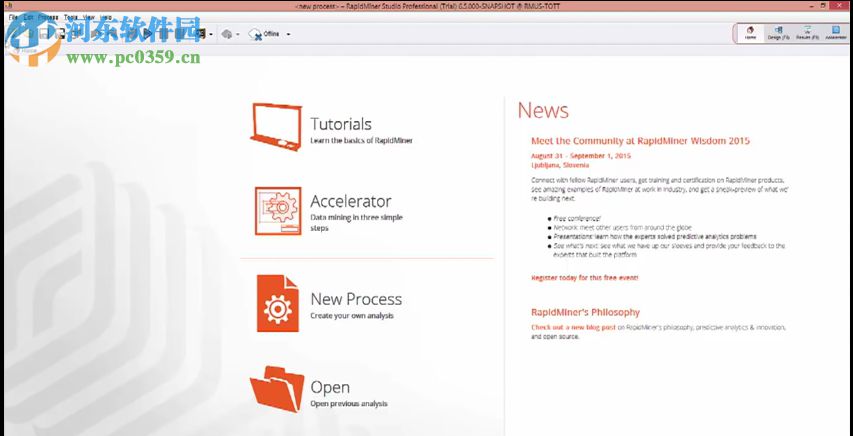The height and width of the screenshot is (436, 853).
Task: Launch the Accelerator gear blueprint icon
Action: pyautogui.click(x=278, y=211)
